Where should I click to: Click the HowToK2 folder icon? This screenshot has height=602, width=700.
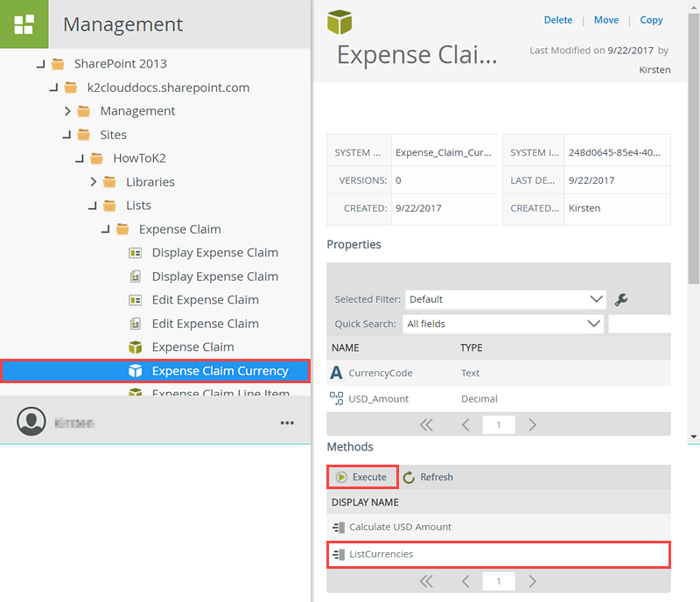click(x=96, y=158)
